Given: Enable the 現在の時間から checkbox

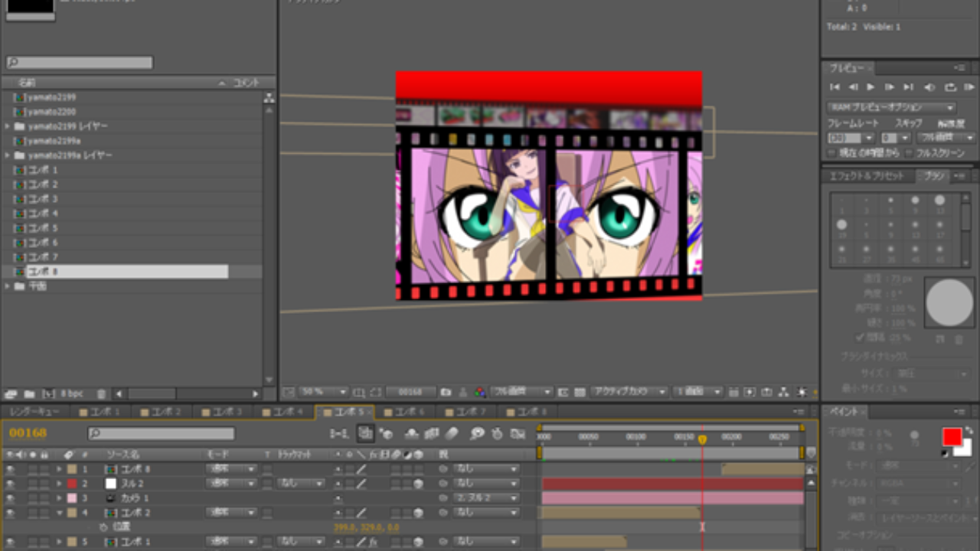Looking at the screenshot, I should (x=831, y=153).
